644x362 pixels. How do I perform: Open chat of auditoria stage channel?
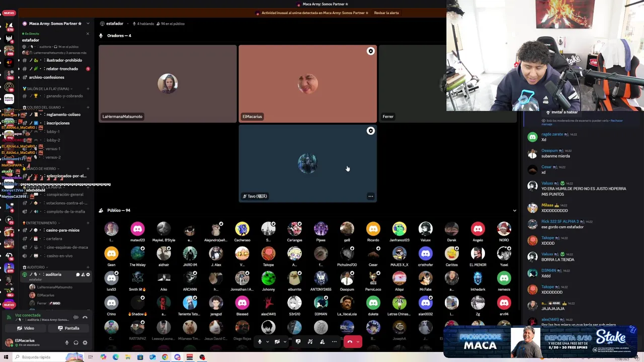click(x=78, y=275)
